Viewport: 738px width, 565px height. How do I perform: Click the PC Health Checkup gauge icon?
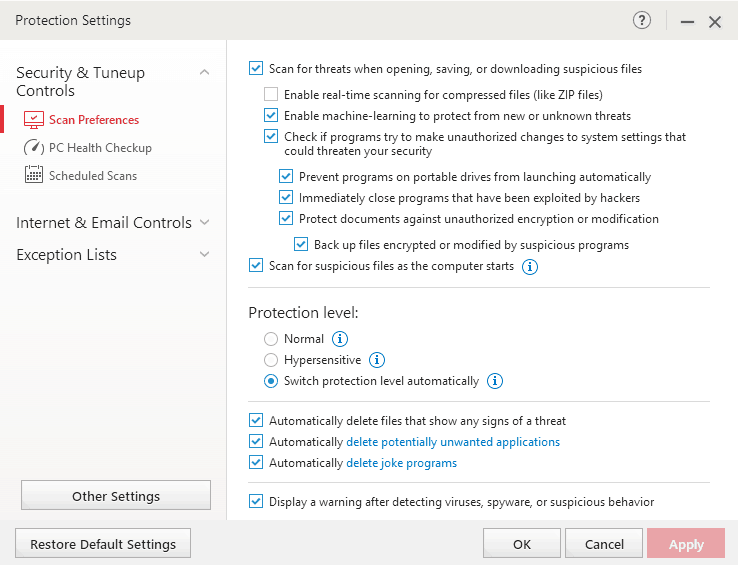pos(34,148)
